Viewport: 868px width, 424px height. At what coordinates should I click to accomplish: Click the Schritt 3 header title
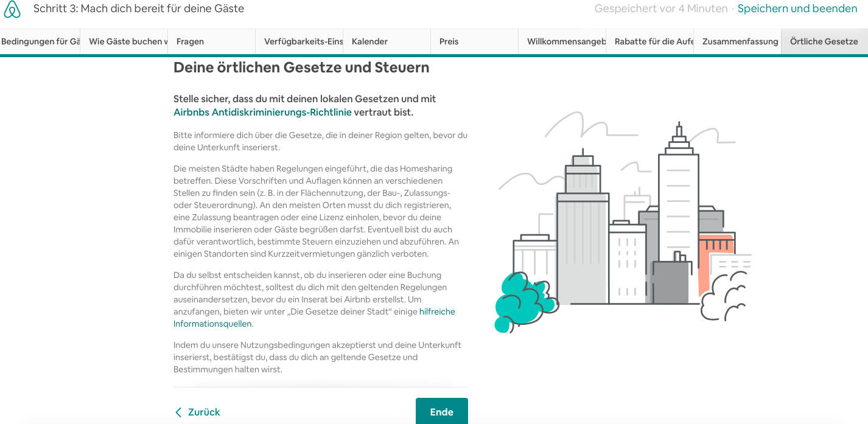tap(139, 9)
